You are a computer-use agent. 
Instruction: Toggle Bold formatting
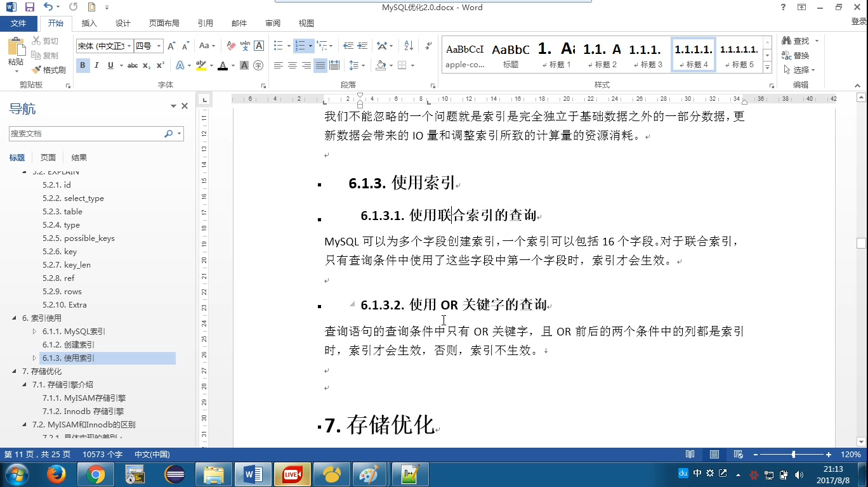(x=82, y=65)
